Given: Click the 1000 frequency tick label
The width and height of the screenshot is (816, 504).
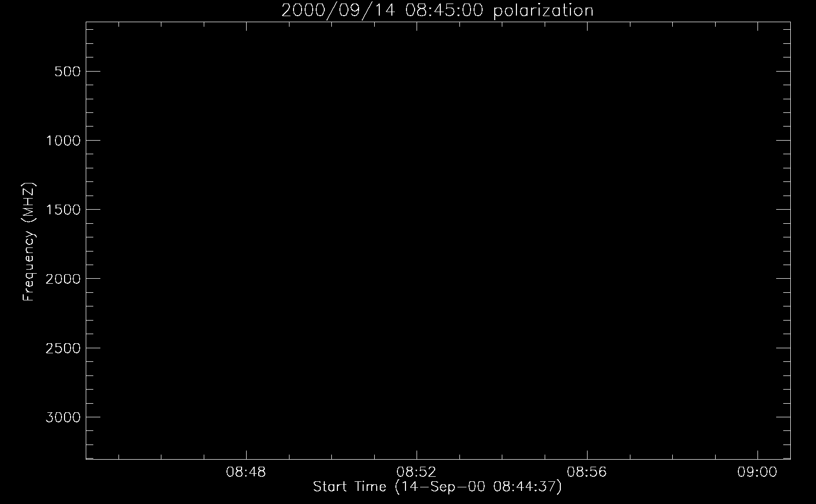Looking at the screenshot, I should tap(63, 141).
